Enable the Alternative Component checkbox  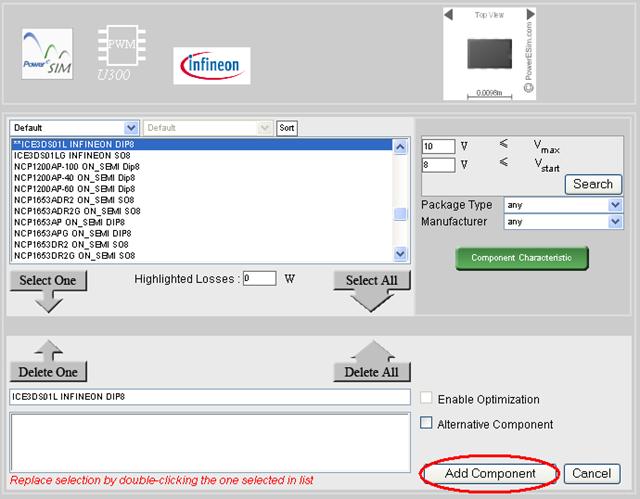(427, 423)
